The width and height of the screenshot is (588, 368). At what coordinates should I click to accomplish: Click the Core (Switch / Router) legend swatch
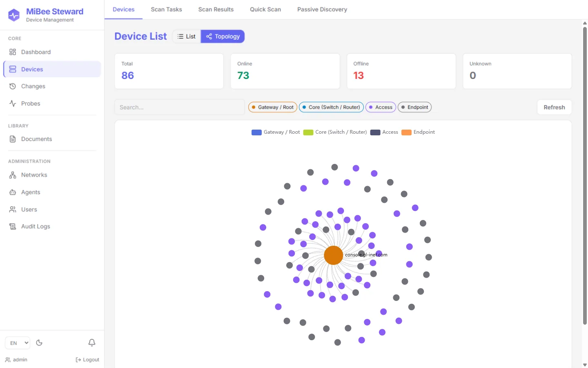coord(308,132)
